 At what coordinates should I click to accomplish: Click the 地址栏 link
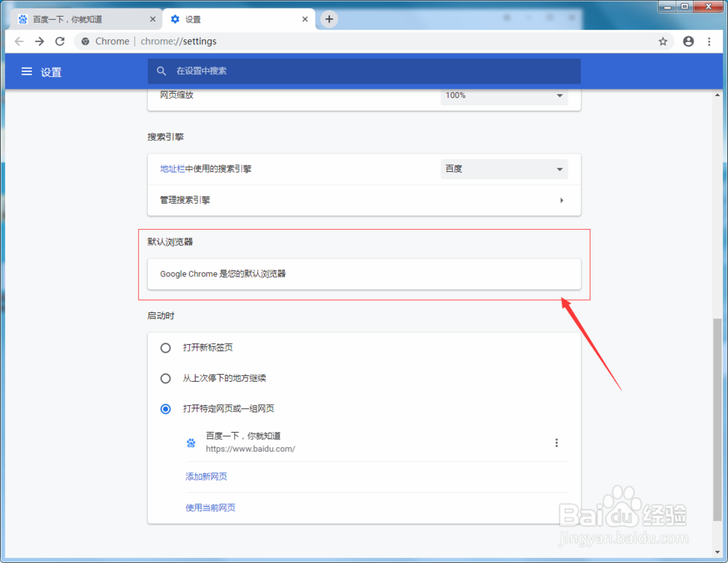point(173,169)
